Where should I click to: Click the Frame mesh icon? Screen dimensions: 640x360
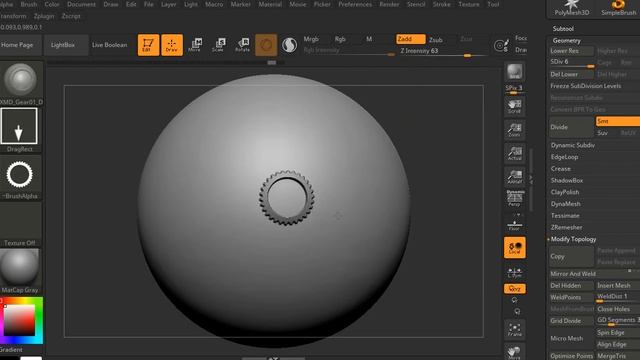pyautogui.click(x=515, y=330)
